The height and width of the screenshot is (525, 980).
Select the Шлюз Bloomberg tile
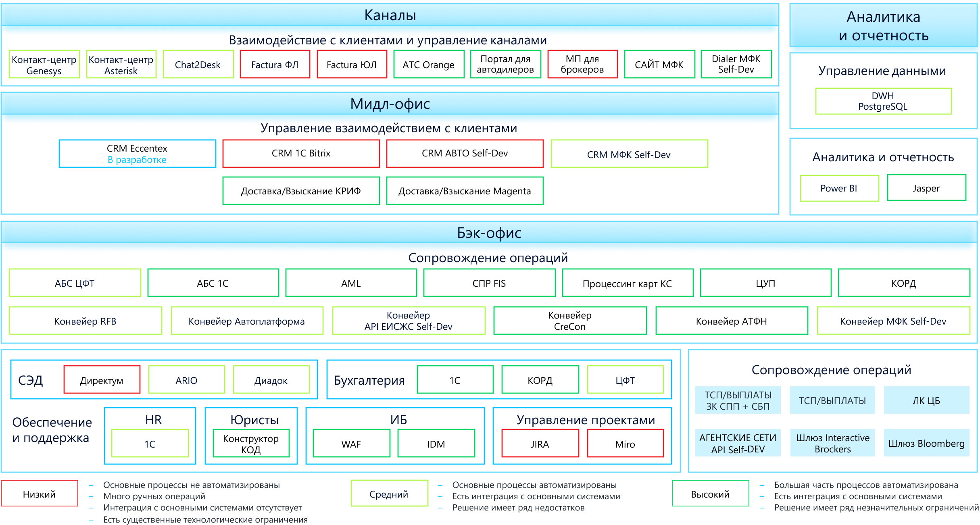pyautogui.click(x=927, y=443)
